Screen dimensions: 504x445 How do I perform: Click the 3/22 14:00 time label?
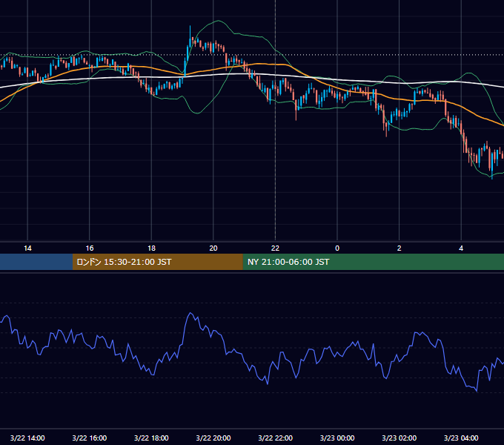27,438
